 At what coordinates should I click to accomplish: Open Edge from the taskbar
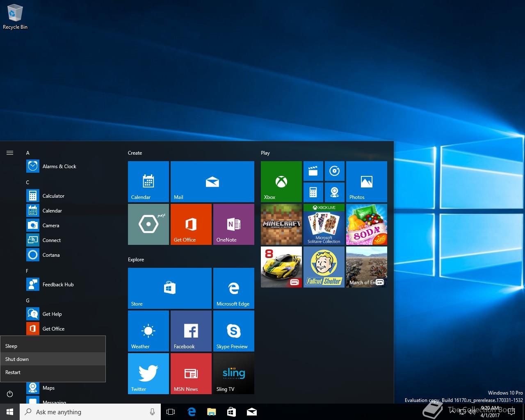tap(191, 412)
